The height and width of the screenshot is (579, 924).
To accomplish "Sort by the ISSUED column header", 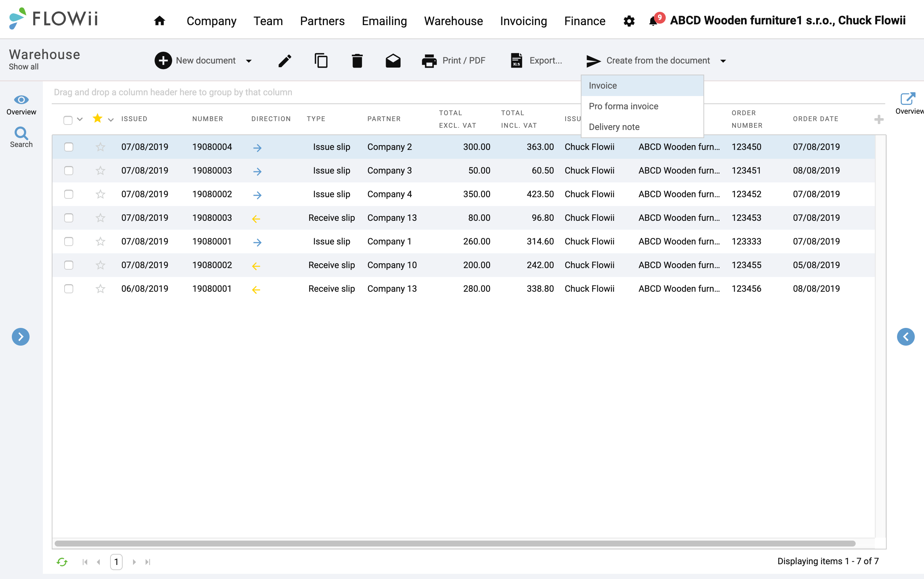I will [134, 119].
